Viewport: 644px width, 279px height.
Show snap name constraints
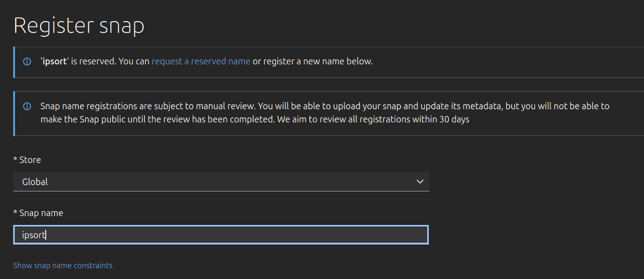pos(62,265)
